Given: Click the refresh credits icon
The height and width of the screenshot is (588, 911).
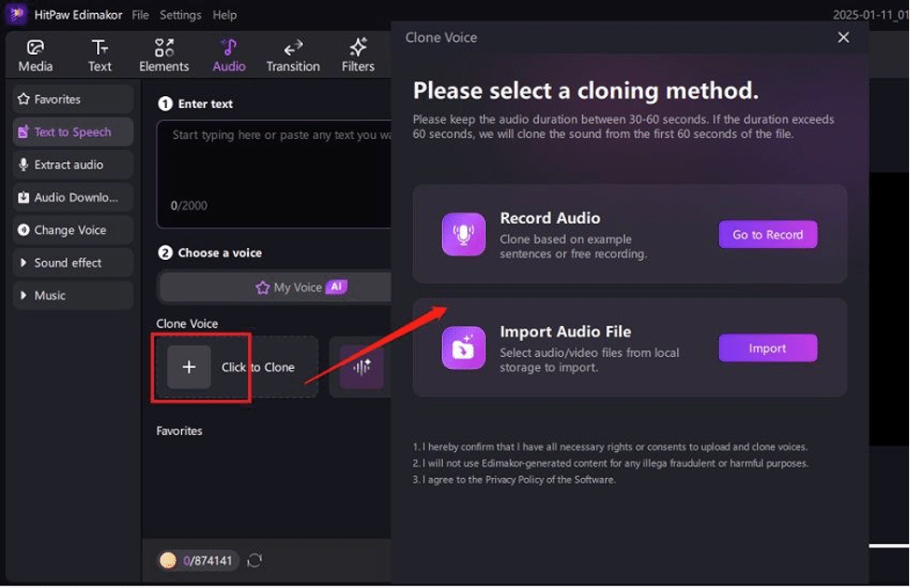Looking at the screenshot, I should point(255,561).
